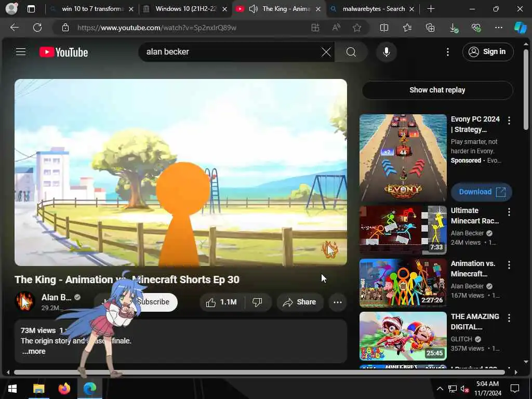Open the YouTube guide hamburger menu
This screenshot has height=399, width=532.
click(x=21, y=52)
